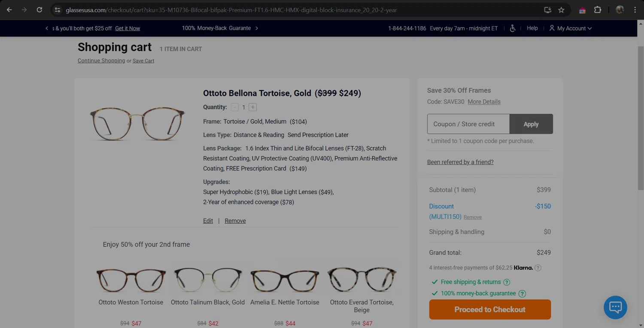644x328 pixels.
Task: Open accessibility wheelchair icon
Action: coord(513,28)
